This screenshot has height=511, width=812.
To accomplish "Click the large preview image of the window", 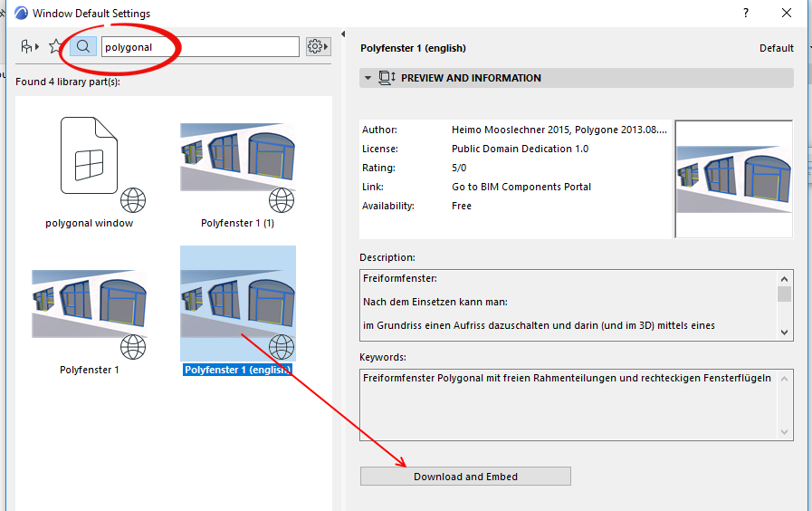I will click(x=733, y=178).
